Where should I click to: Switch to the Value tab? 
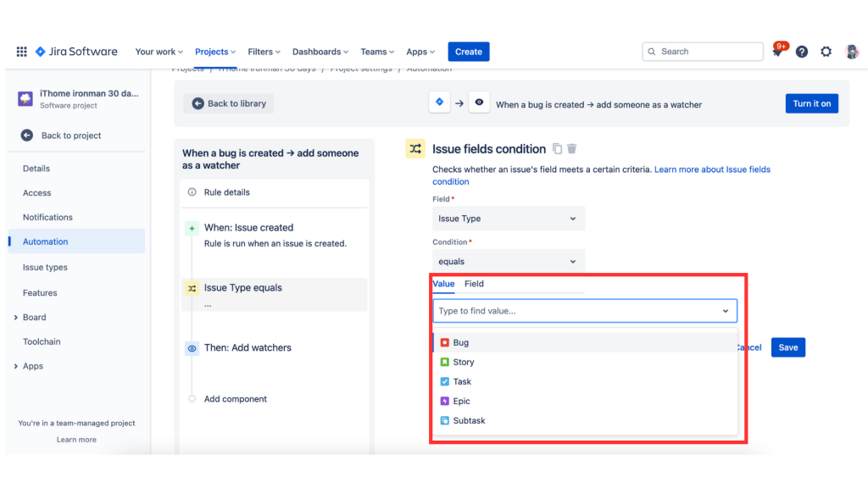[443, 284]
